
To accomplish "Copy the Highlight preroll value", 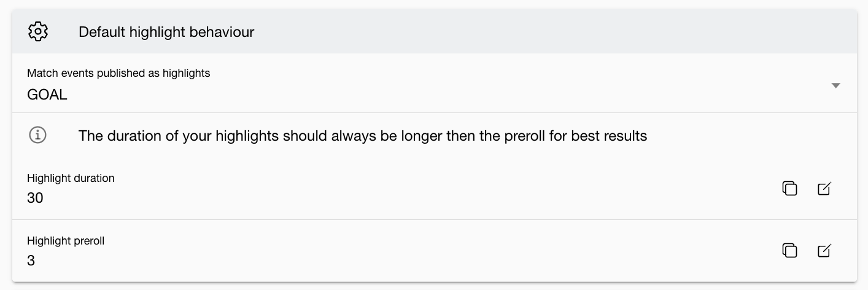I will [789, 251].
